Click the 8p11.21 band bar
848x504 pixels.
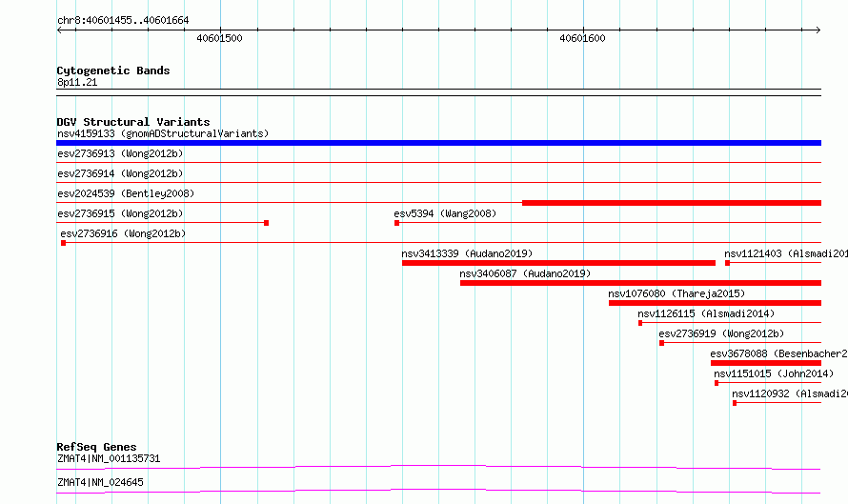tap(438, 92)
